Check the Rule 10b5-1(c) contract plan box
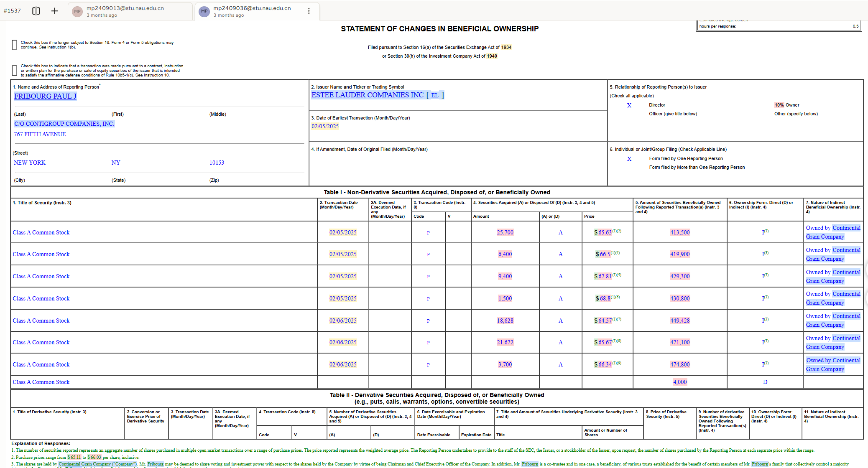 point(15,70)
